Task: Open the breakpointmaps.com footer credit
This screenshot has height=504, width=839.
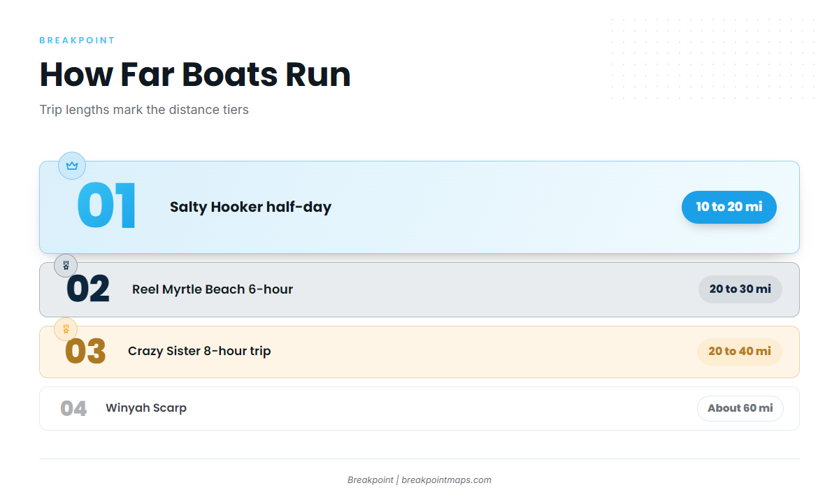Action: point(419,480)
